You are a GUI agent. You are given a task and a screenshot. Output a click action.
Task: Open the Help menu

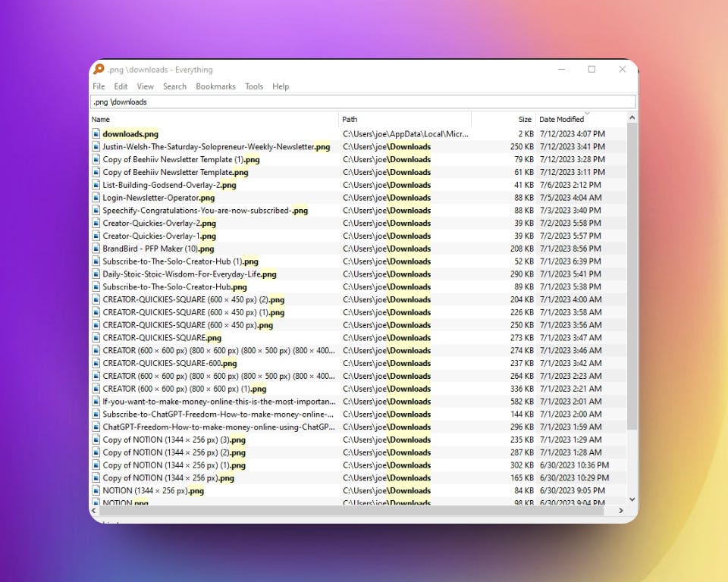[281, 86]
